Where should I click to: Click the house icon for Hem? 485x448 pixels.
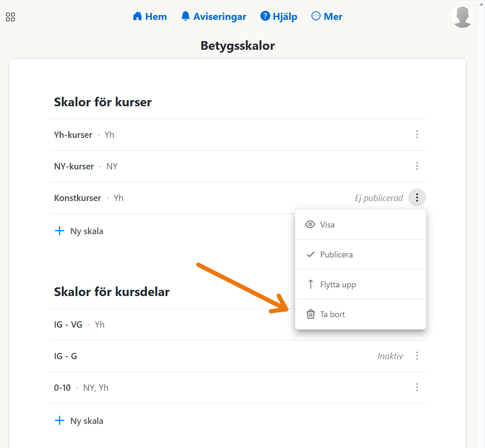[137, 16]
